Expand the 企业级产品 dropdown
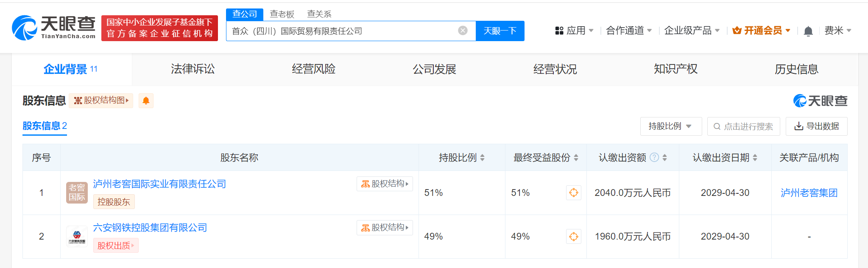Viewport: 868px width, 268px height. [692, 31]
